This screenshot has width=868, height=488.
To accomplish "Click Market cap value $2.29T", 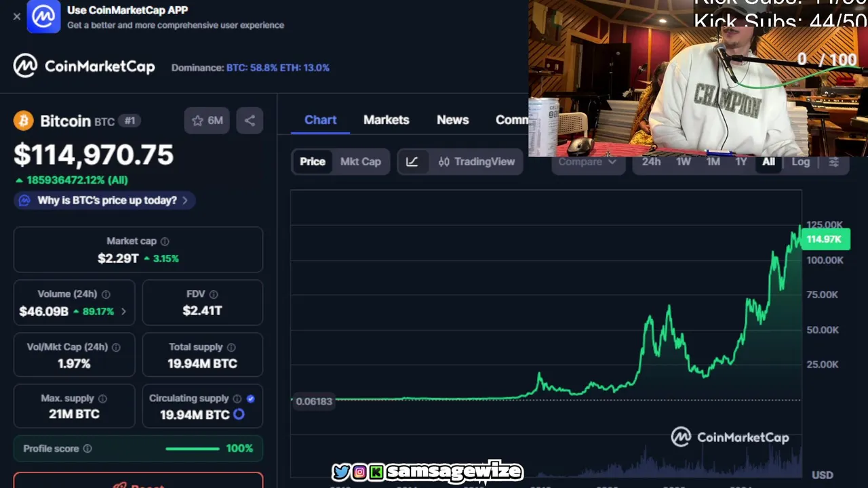I will tap(118, 258).
